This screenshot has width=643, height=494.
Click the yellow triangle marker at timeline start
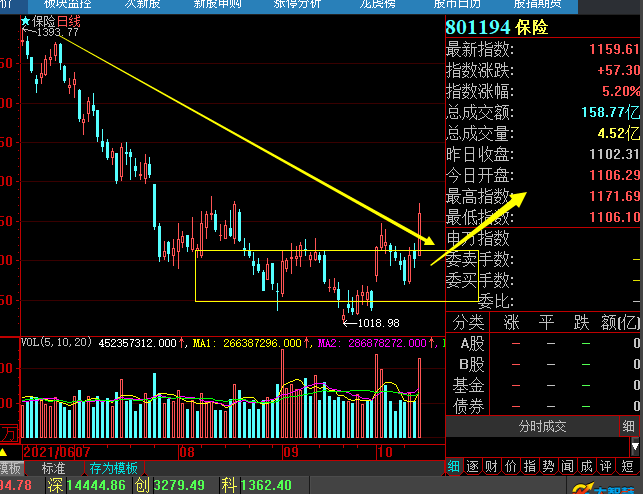(x=3, y=453)
